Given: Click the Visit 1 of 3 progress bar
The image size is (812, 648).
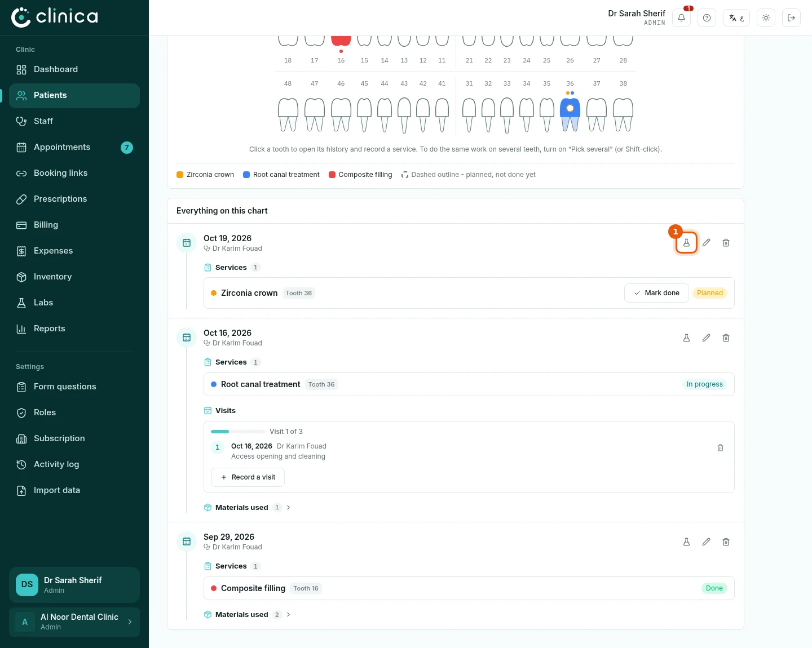Looking at the screenshot, I should [x=238, y=432].
